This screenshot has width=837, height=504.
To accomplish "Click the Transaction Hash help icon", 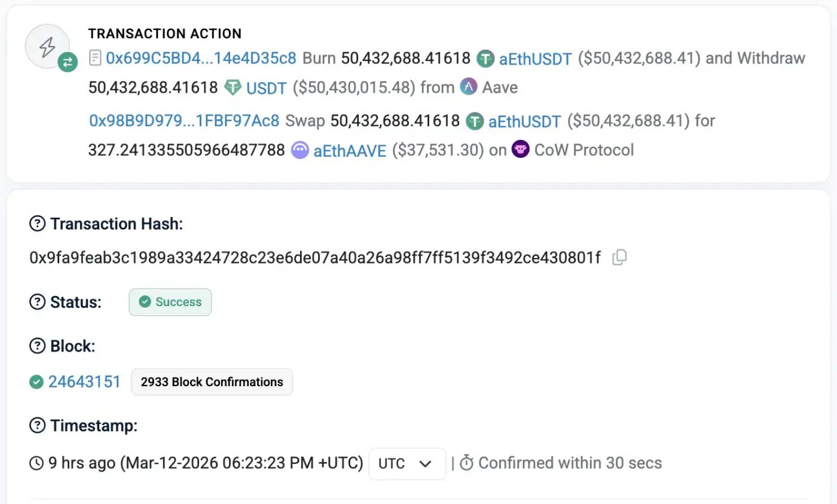I will [37, 224].
